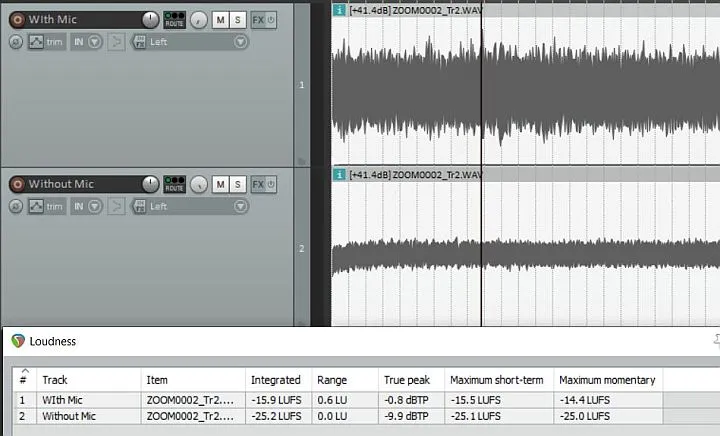Click phase invert icon on Without Mic track

[x=15, y=206]
